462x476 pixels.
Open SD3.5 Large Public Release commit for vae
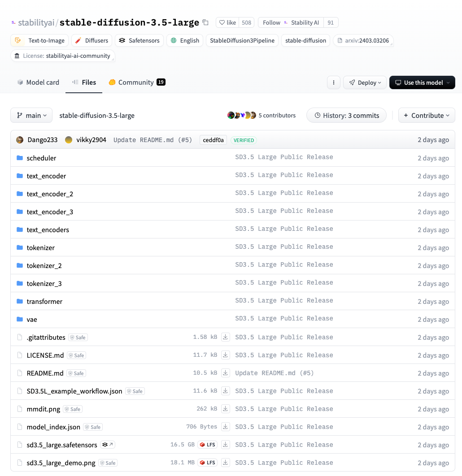[284, 318]
